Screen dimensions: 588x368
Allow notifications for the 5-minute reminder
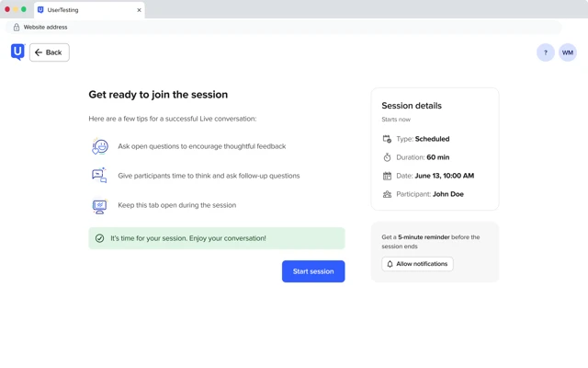(417, 264)
